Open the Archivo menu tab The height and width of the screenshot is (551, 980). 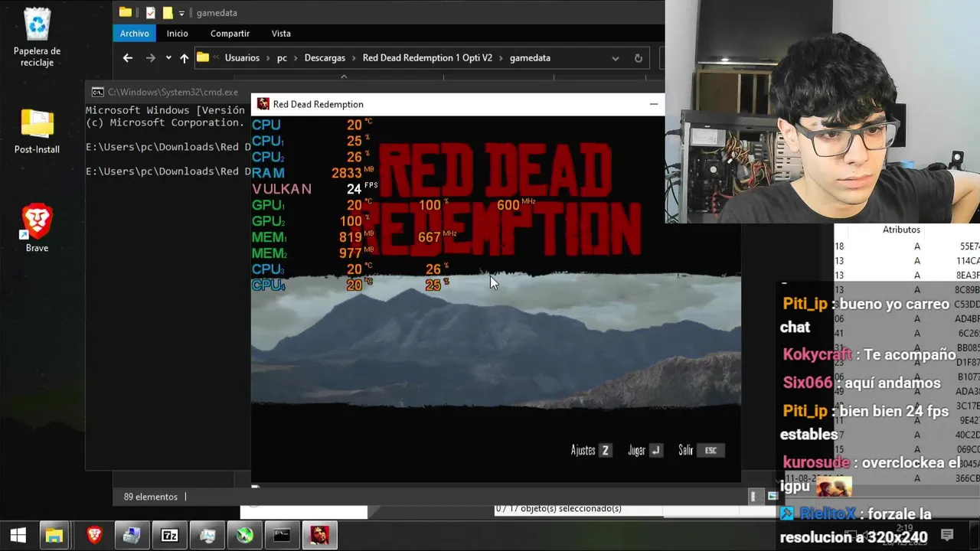point(134,34)
